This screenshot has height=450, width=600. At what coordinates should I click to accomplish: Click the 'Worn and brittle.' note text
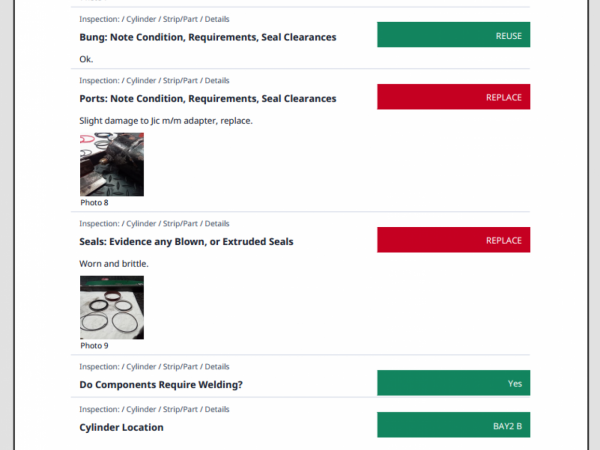pyautogui.click(x=114, y=264)
